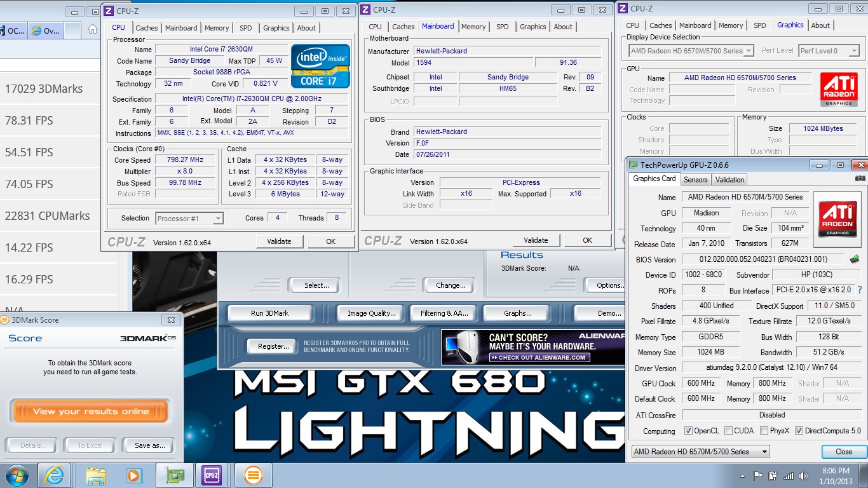This screenshot has width=868, height=488.
Task: Click the first CPU-Z window title icon
Action: [x=109, y=10]
